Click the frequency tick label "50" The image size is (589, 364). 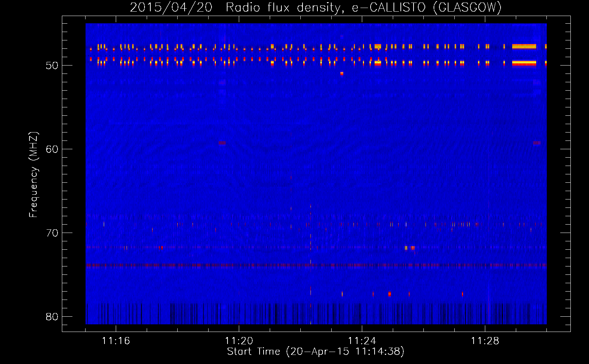pyautogui.click(x=52, y=66)
